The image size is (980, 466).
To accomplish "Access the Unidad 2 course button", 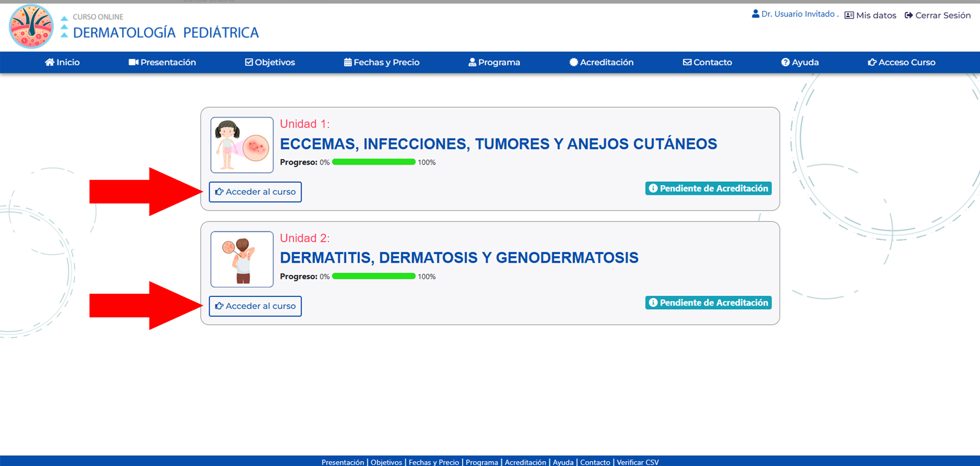I will point(255,306).
